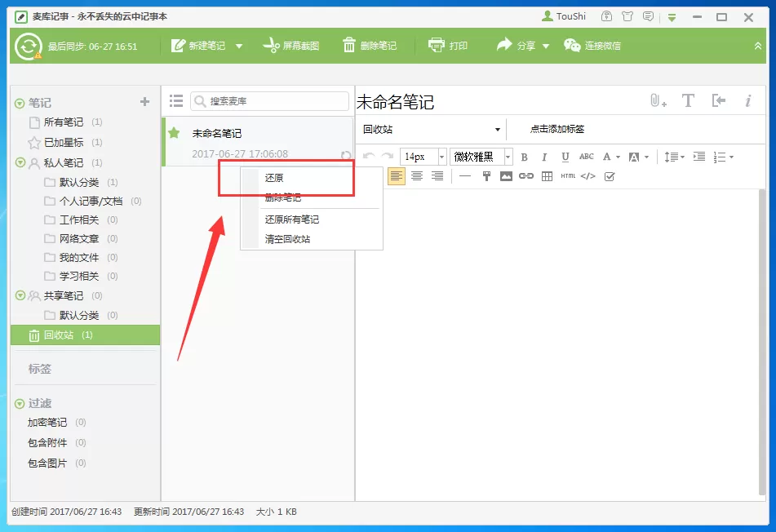Open the font color picker
The width and height of the screenshot is (776, 532).
[611, 157]
